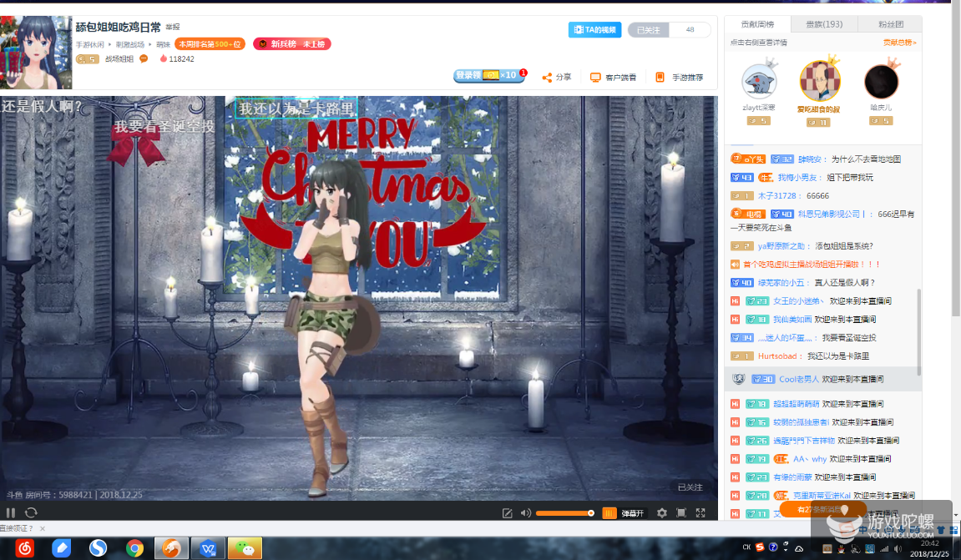Open the player settings gear
Viewport: 961px width, 560px height.
click(662, 512)
